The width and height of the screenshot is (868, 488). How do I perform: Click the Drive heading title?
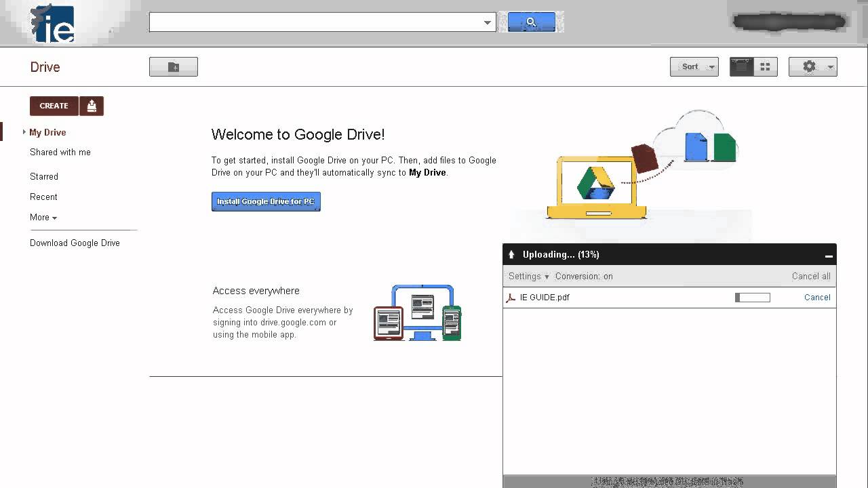pyautogui.click(x=45, y=67)
